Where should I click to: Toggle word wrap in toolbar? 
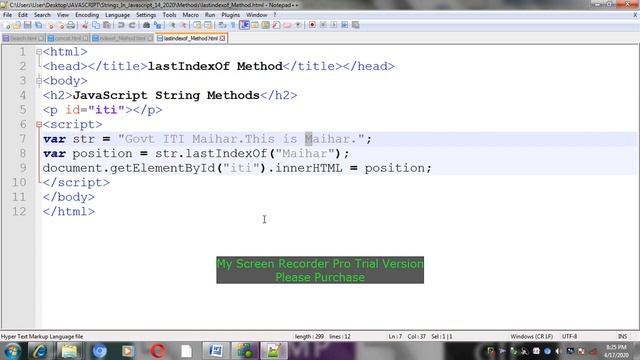coord(222,25)
